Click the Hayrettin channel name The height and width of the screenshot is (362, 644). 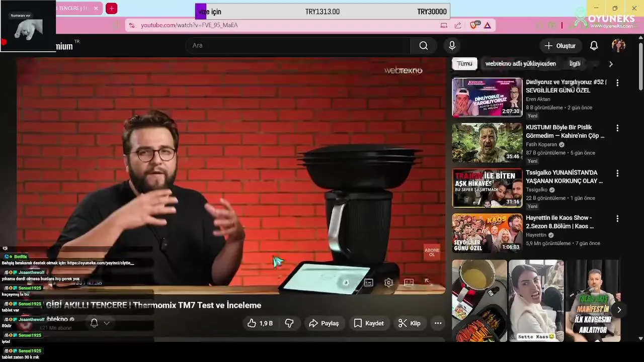(x=536, y=235)
